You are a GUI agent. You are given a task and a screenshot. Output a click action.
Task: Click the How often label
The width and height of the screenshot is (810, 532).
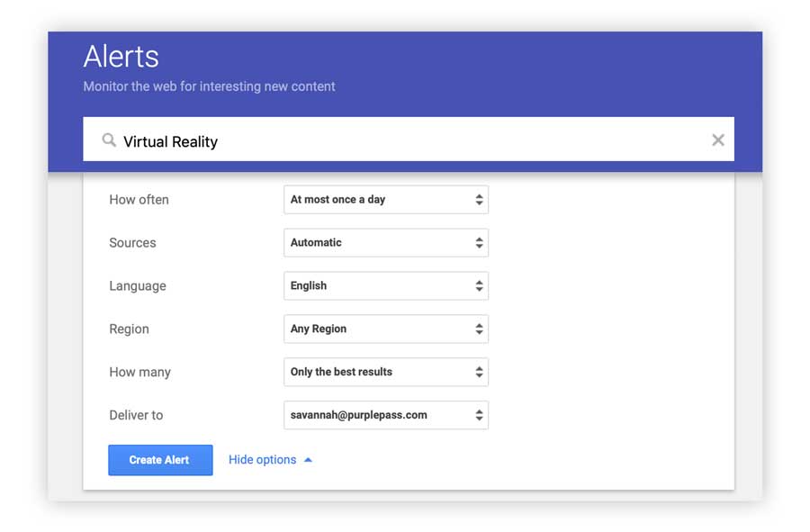pyautogui.click(x=139, y=199)
